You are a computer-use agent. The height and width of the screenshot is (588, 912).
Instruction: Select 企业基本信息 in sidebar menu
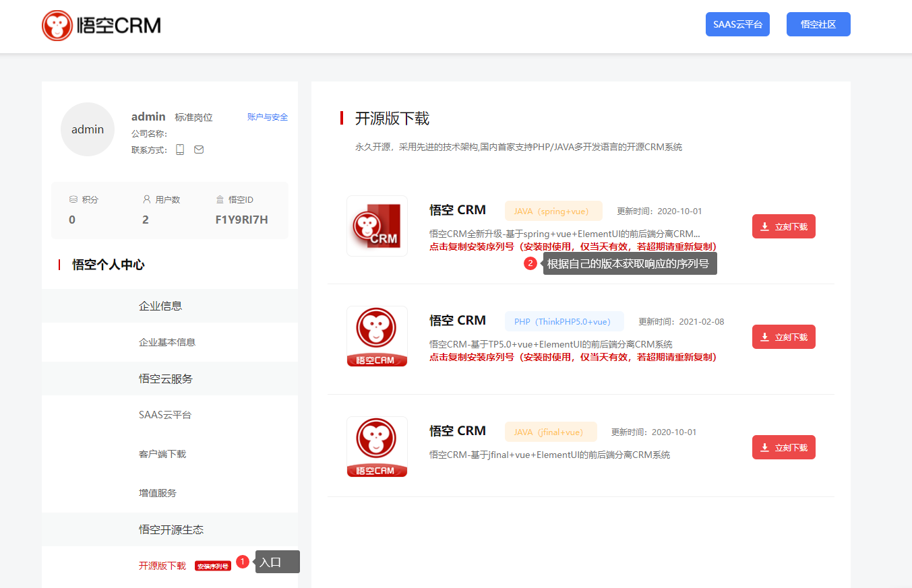(167, 342)
